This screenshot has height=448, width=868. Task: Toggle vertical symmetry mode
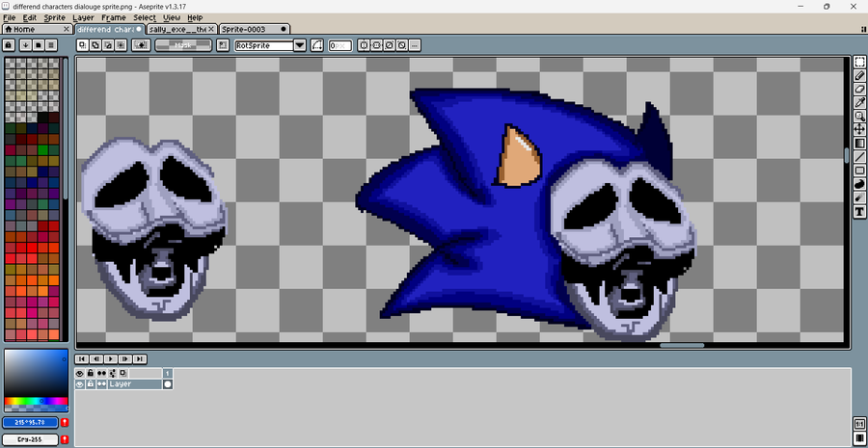point(376,45)
